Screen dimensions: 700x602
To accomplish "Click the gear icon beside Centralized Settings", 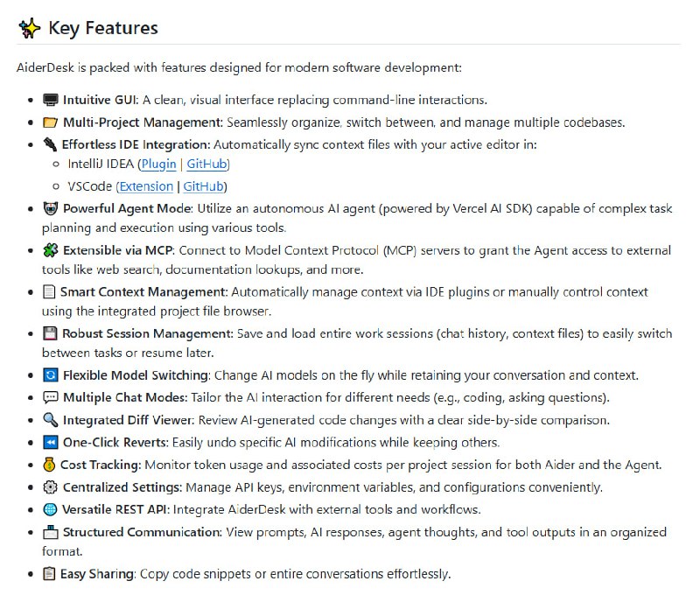I will [x=49, y=487].
